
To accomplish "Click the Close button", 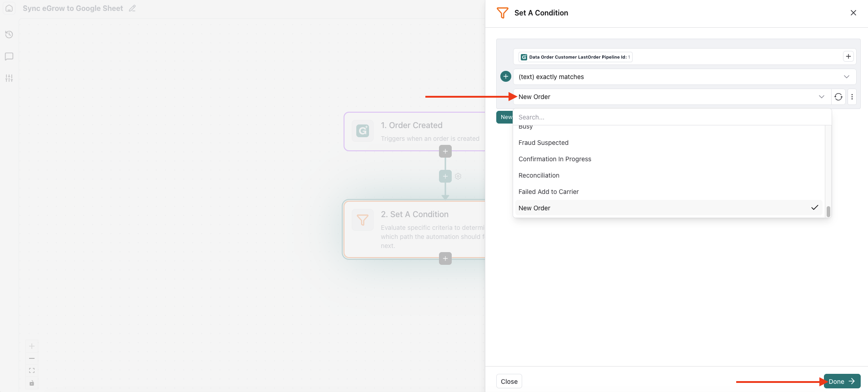I will pyautogui.click(x=509, y=382).
